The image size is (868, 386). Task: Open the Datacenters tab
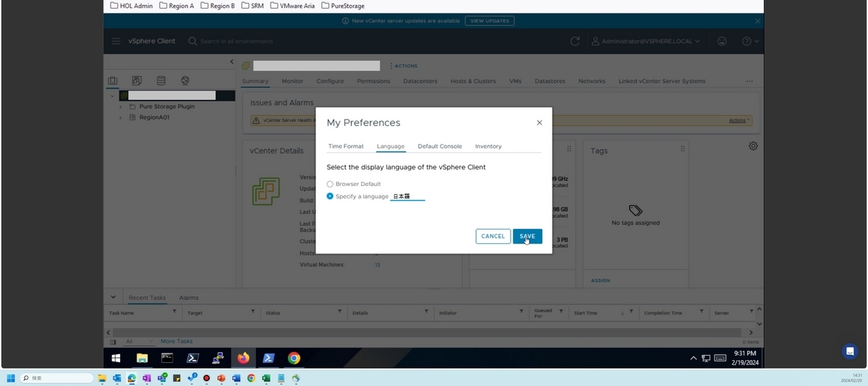pos(420,81)
